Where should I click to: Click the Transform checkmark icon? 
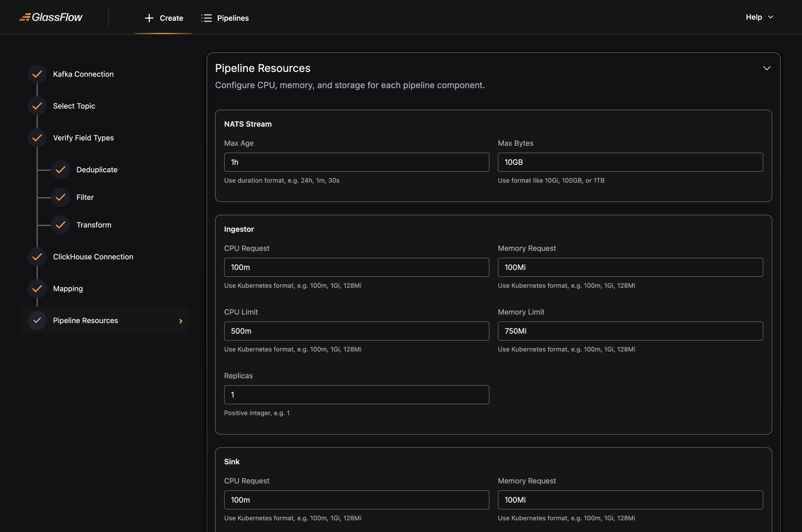coord(60,225)
